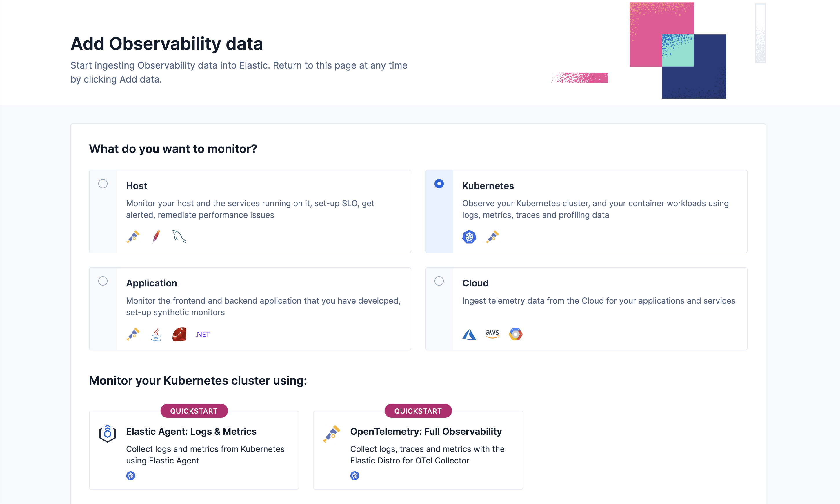The height and width of the screenshot is (504, 840).
Task: Click the page scrollbar at right edge
Action: pyautogui.click(x=760, y=34)
